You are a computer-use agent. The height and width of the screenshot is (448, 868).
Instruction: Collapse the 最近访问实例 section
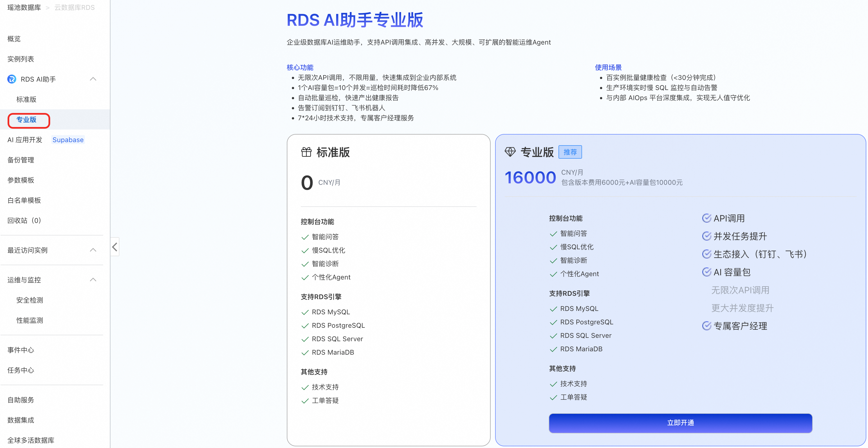[93, 250]
